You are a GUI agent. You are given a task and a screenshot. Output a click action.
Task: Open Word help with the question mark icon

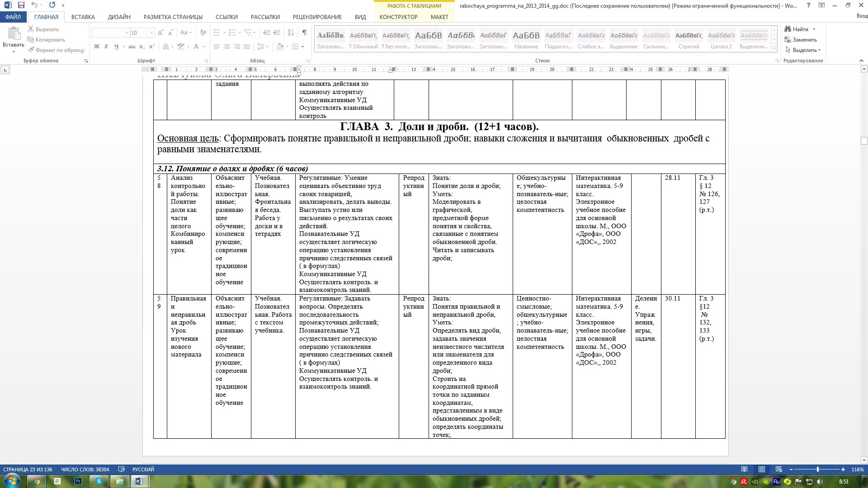[x=809, y=5]
